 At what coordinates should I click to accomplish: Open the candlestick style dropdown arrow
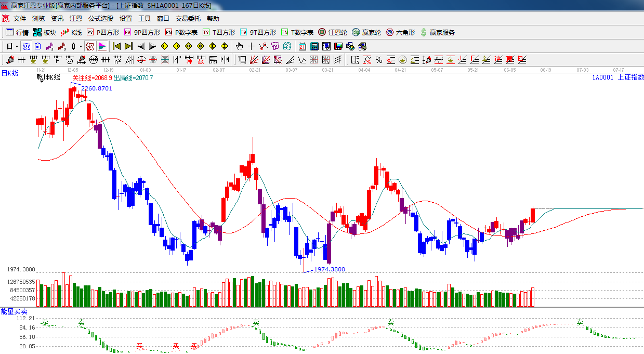click(x=81, y=46)
